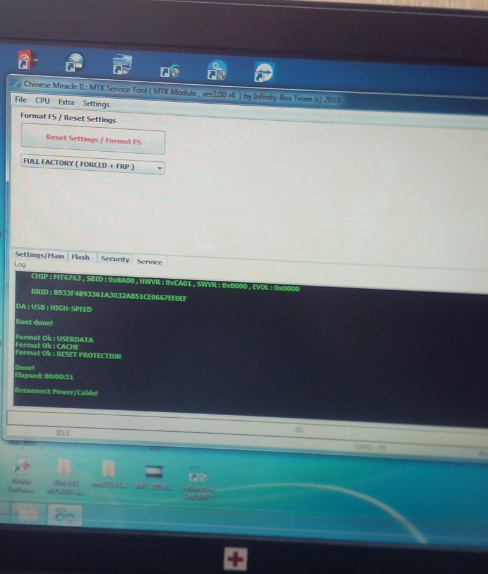The height and width of the screenshot is (574, 488).
Task: Click the Format Ok : USERDATA line
Action: (54, 339)
